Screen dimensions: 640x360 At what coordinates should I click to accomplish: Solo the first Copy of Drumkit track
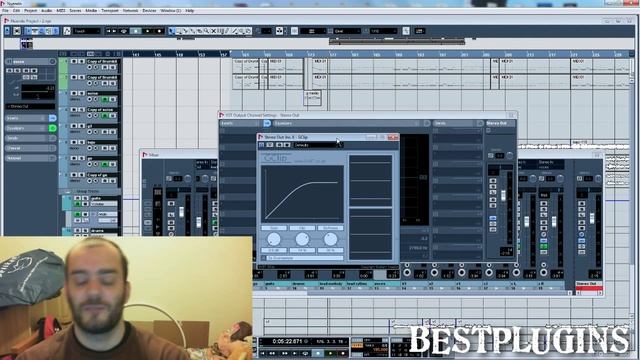[81, 62]
